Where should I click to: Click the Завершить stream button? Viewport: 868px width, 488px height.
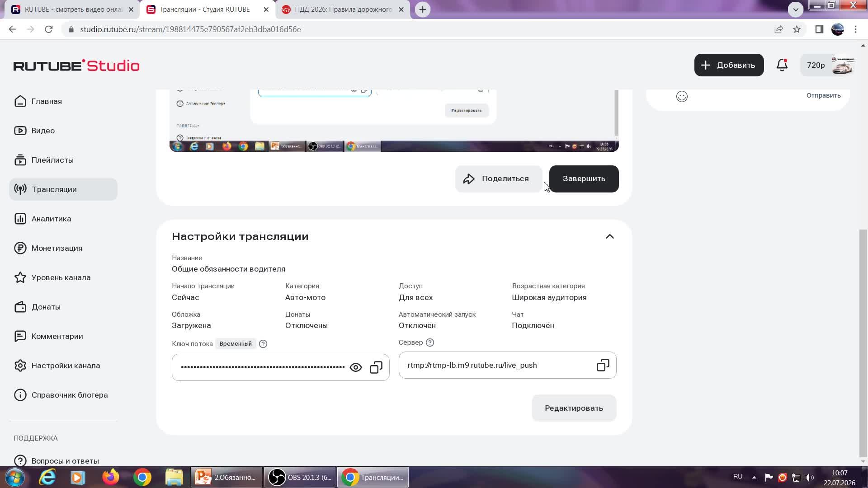point(584,179)
